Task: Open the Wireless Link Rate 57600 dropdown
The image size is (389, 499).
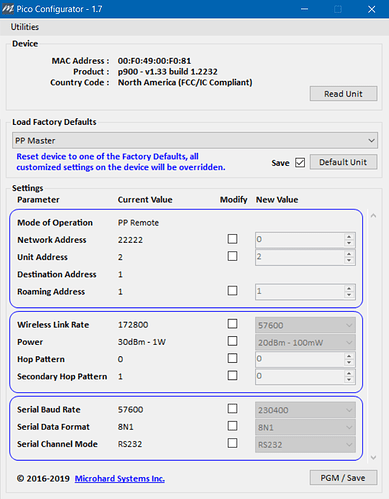Action: (305, 325)
